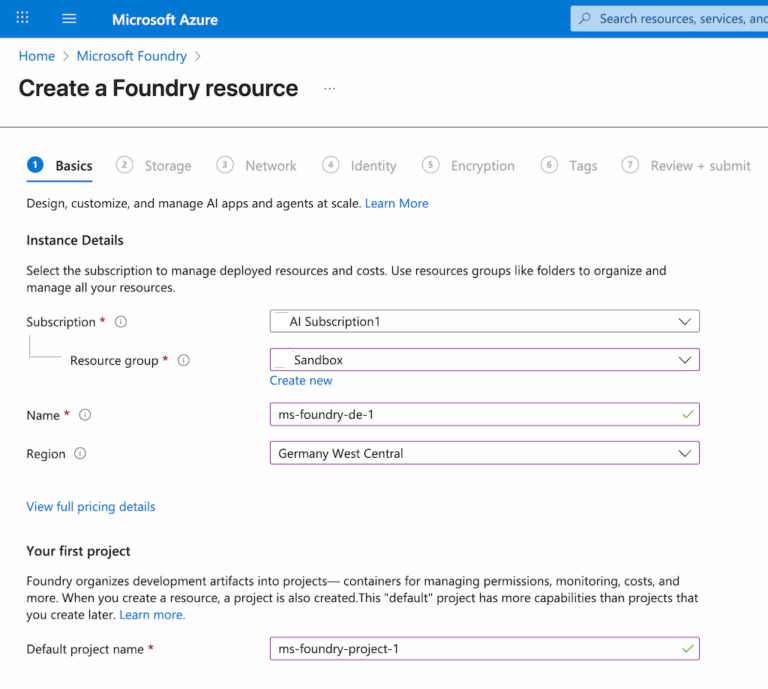Click the step 1 circle for Basics

pos(35,165)
